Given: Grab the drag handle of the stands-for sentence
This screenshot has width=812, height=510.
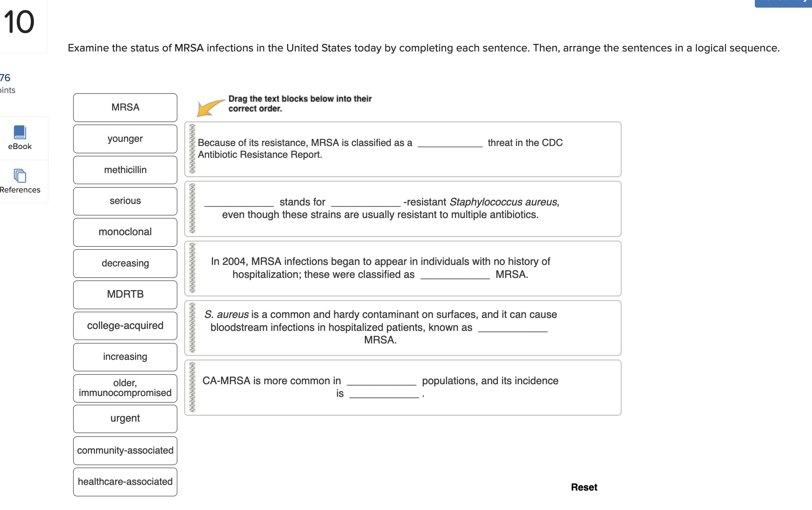Looking at the screenshot, I should click(193, 208).
